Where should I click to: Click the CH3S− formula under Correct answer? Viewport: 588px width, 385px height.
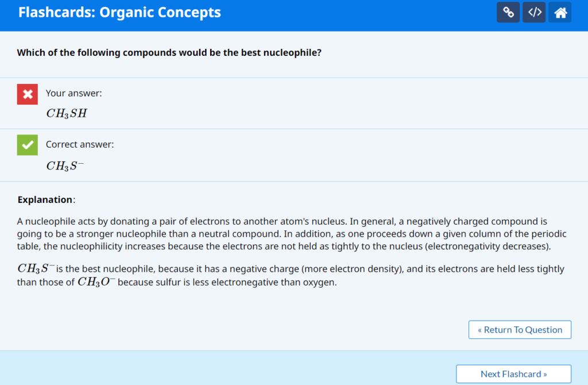click(x=65, y=166)
